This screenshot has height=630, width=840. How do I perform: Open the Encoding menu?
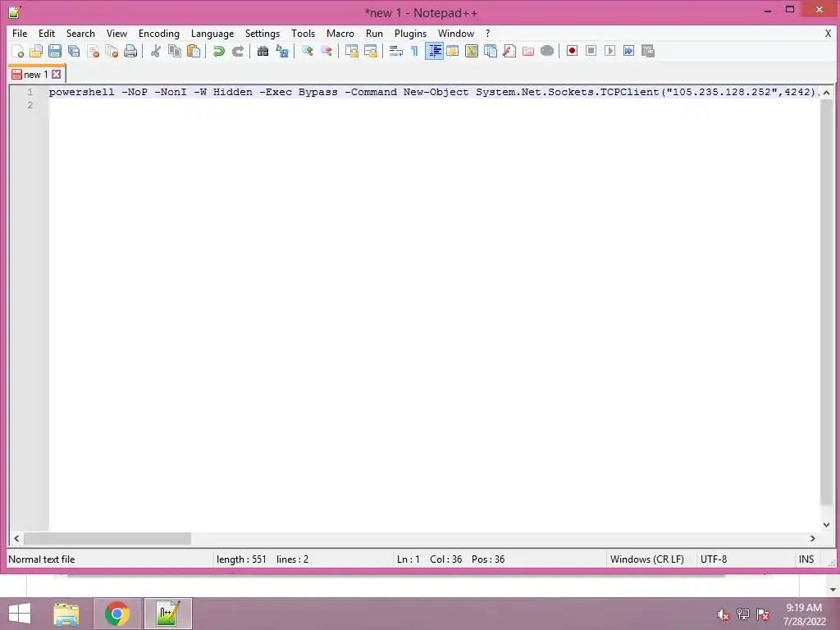158,33
